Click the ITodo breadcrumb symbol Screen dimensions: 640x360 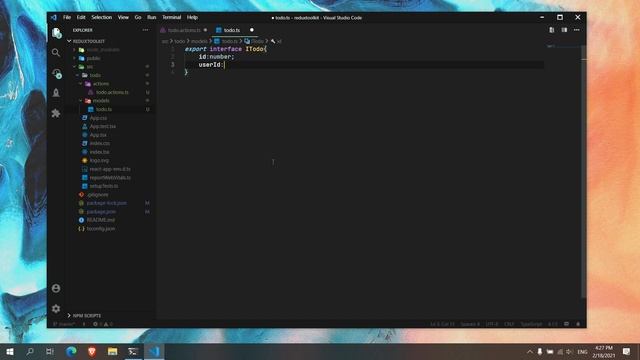(254, 41)
